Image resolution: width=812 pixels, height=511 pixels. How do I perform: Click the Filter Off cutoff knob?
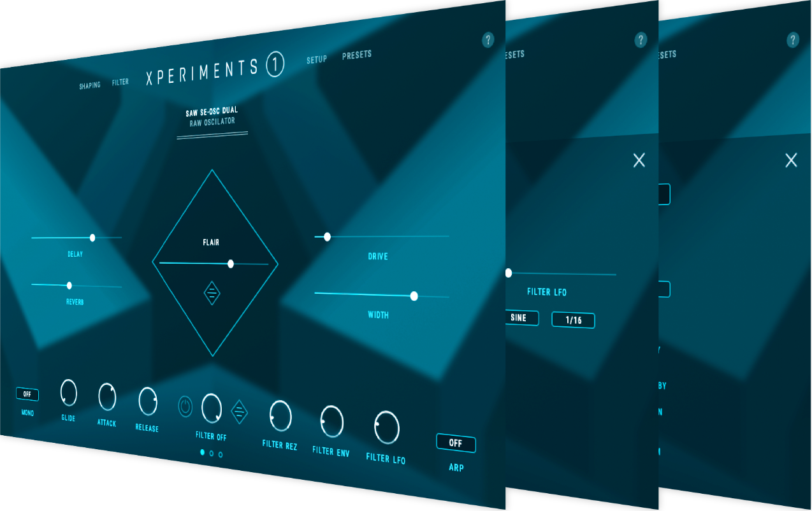pyautogui.click(x=212, y=408)
